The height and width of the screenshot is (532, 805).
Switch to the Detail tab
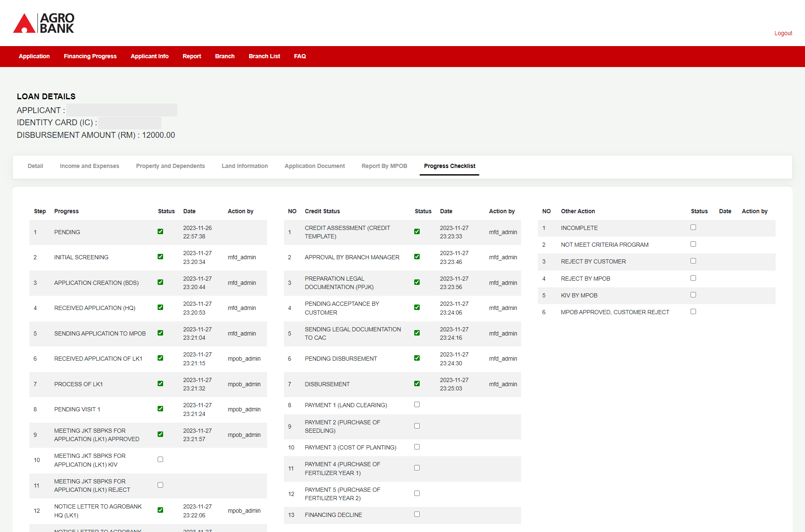point(35,166)
